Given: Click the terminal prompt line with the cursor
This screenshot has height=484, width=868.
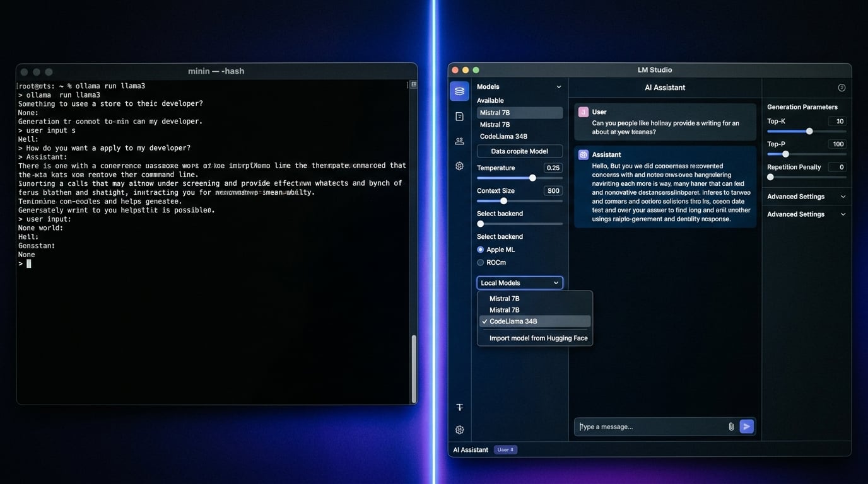Looking at the screenshot, I should [x=25, y=263].
